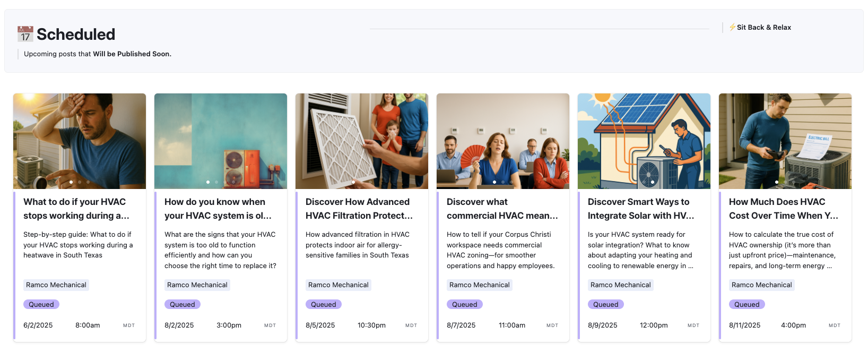Open the sweating man HVAC heatwave thumbnail
Screen dimensions: 868x352
pos(80,141)
